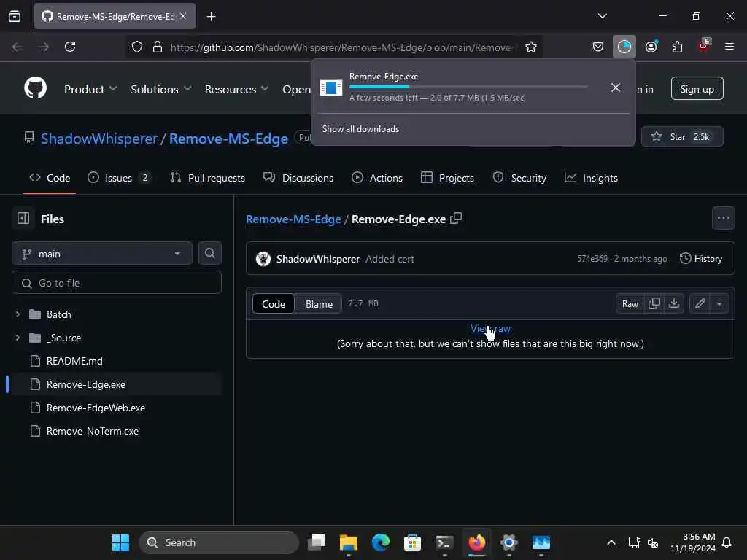This screenshot has height=560, width=747.
Task: Click the View raw link
Action: tap(490, 328)
